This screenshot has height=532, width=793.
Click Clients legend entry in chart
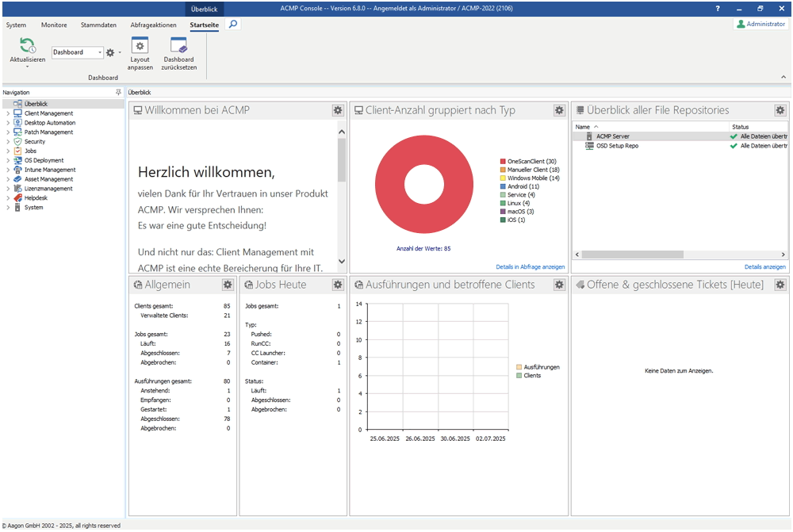(528, 376)
